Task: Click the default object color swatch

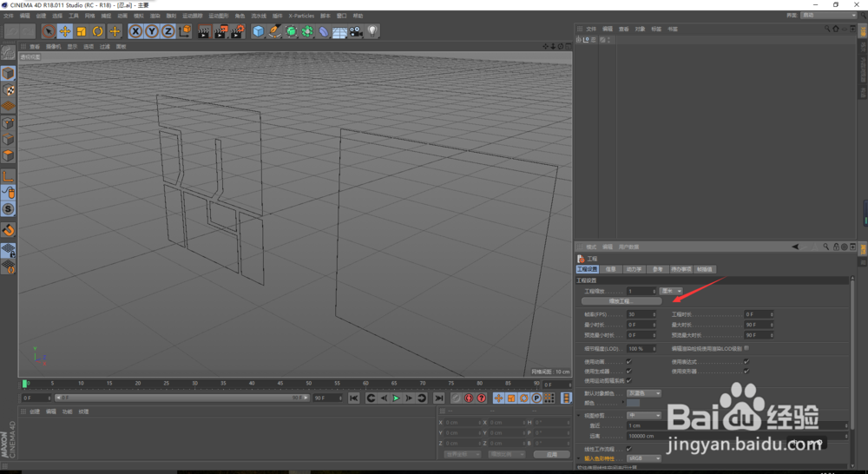Action: pyautogui.click(x=634, y=403)
